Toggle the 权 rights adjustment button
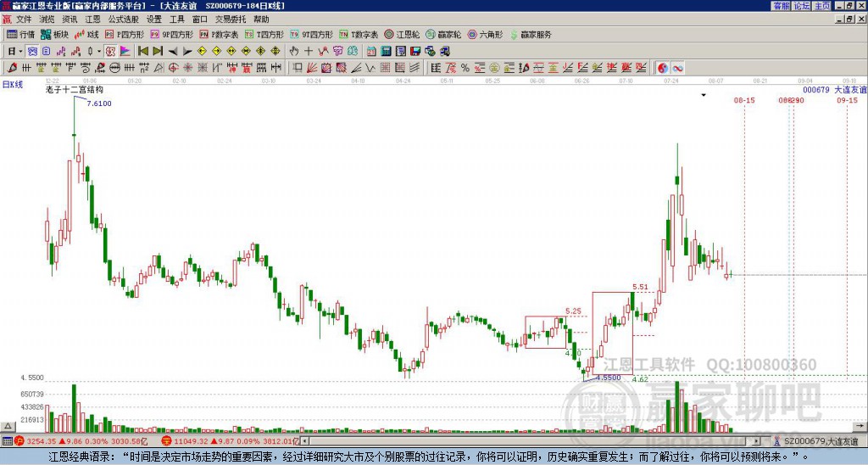 coord(110,52)
